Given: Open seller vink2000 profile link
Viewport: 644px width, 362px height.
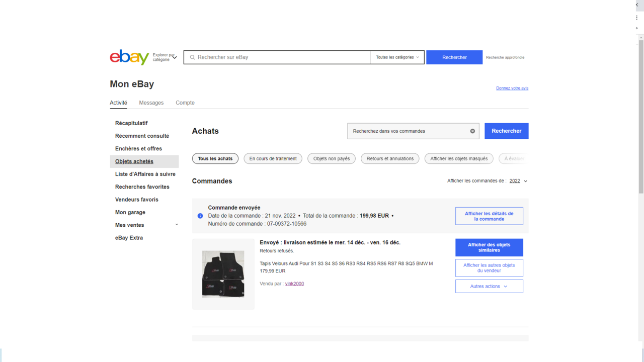Looking at the screenshot, I should [294, 284].
